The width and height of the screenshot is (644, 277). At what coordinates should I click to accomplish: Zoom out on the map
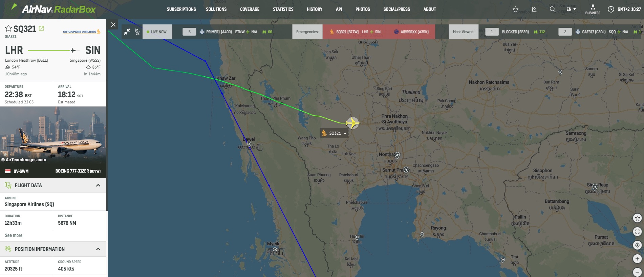(x=637, y=272)
